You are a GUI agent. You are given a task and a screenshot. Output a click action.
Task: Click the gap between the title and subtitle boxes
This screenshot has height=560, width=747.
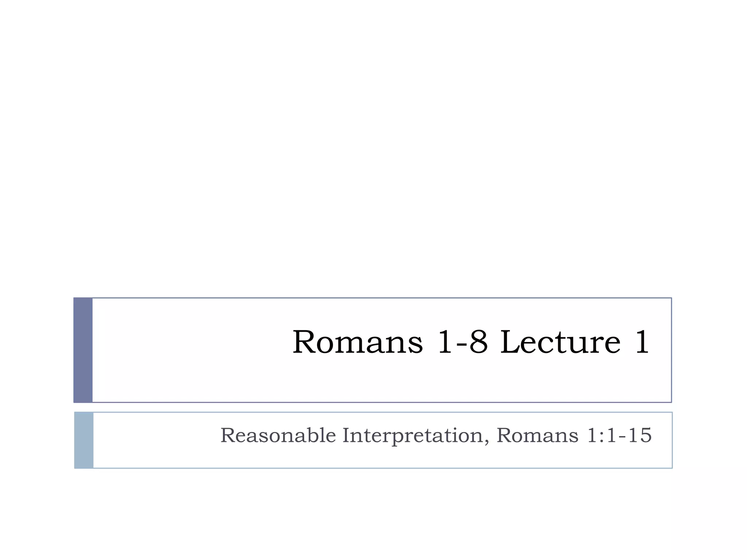(373, 407)
